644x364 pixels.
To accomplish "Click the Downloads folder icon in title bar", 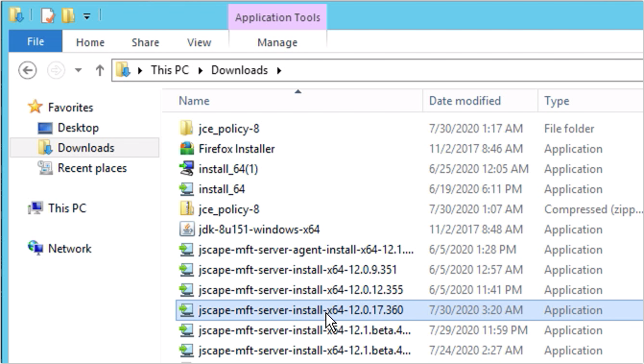I will coord(17,16).
